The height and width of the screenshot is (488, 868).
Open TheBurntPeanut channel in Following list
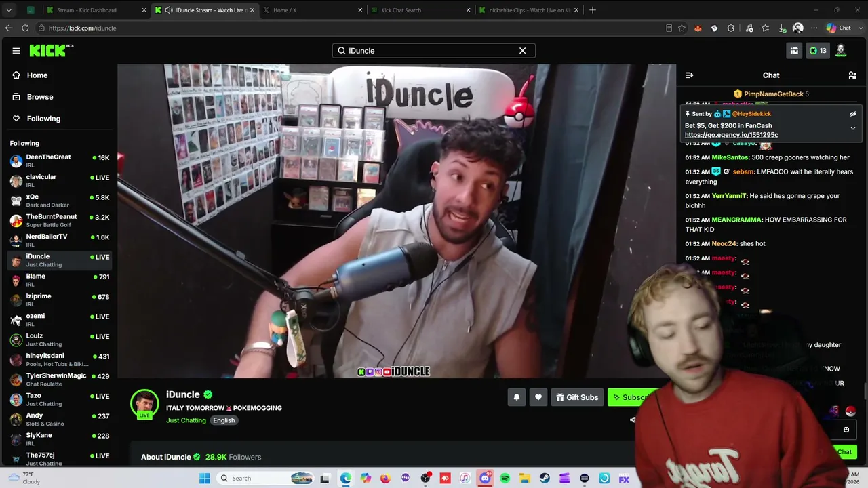point(60,220)
